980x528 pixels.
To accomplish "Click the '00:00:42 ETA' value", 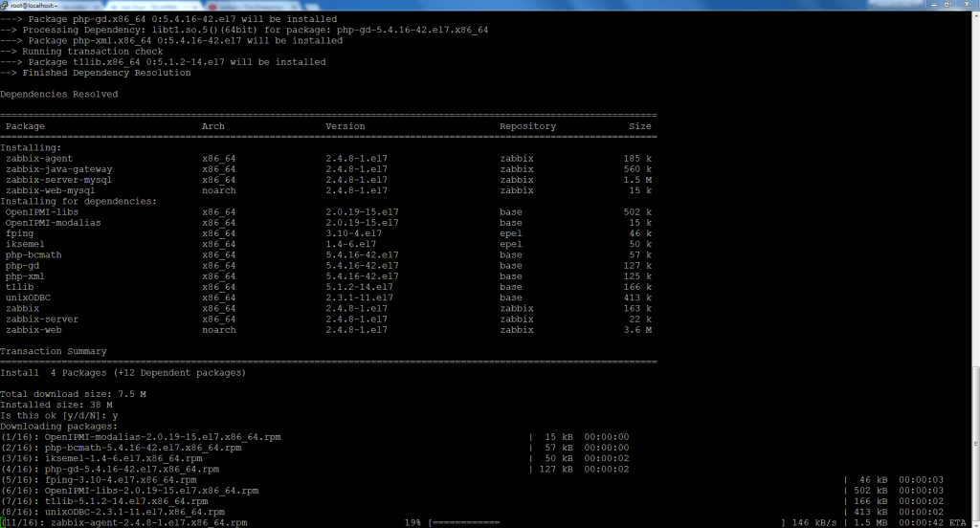I will point(932,522).
